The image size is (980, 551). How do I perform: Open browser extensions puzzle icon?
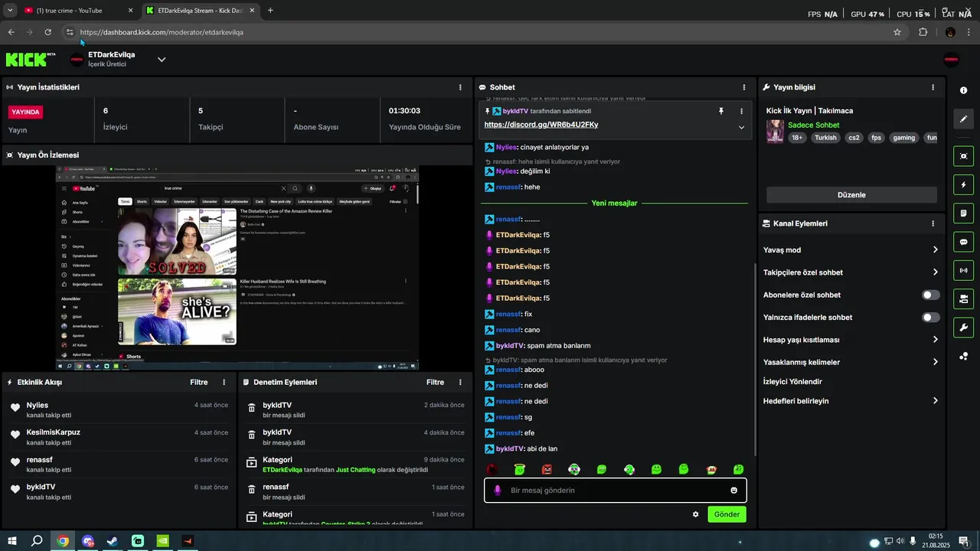[923, 32]
